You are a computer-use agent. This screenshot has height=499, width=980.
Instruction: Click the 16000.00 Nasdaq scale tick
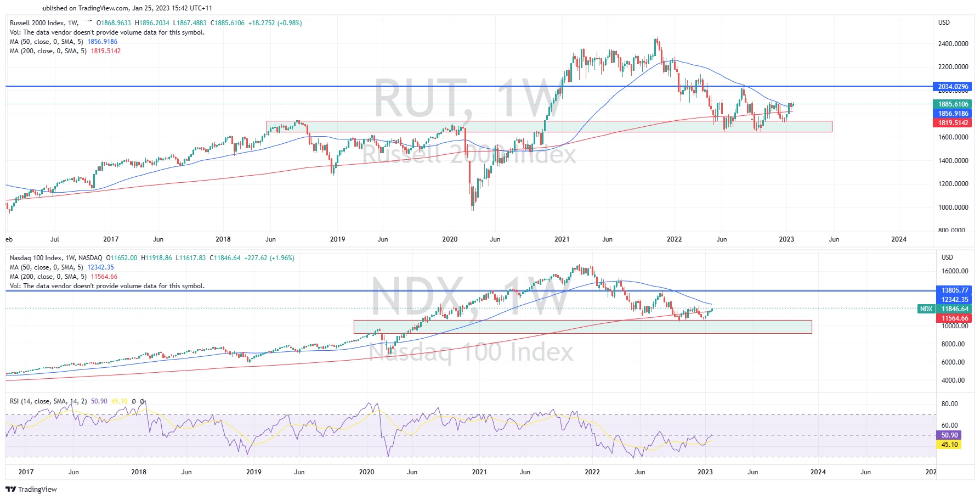[x=955, y=271]
